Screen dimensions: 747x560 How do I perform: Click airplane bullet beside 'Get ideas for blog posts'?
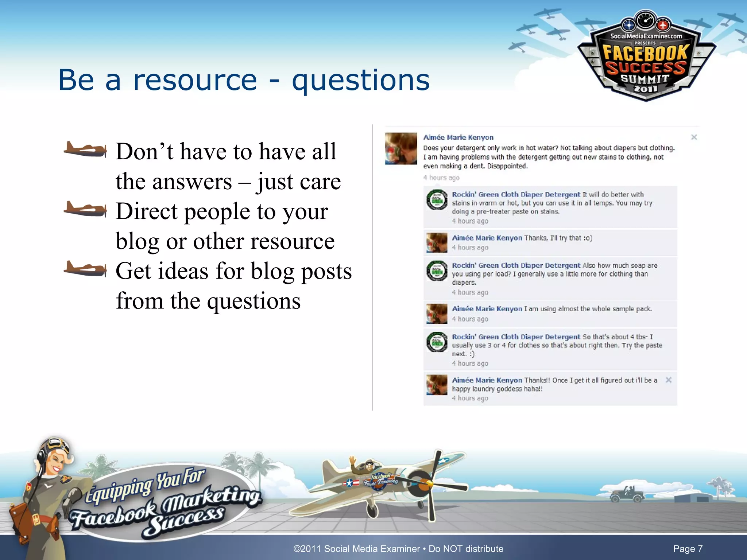(x=85, y=269)
